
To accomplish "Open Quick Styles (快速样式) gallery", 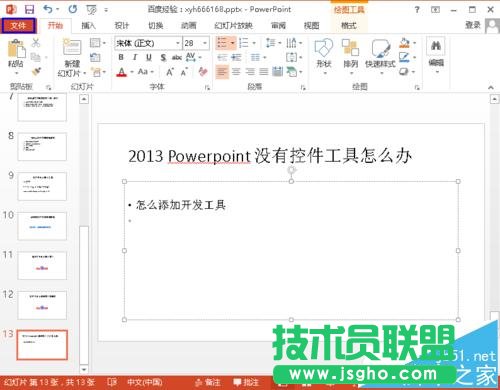I will 380,57.
